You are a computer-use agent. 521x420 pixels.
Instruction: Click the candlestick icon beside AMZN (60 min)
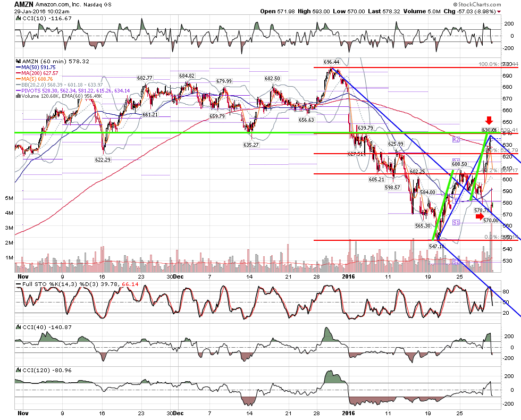pos(19,62)
